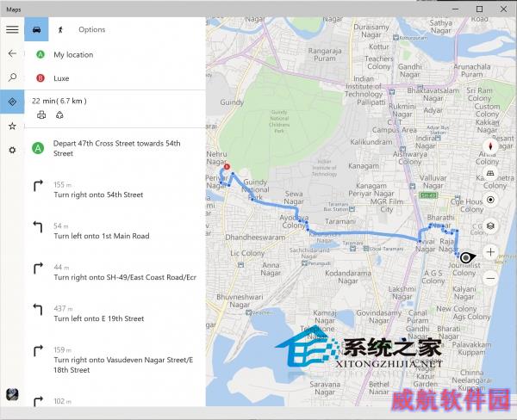This screenshot has height=420, width=517.
Task: Select driving directions car tab
Action: pyautogui.click(x=36, y=29)
